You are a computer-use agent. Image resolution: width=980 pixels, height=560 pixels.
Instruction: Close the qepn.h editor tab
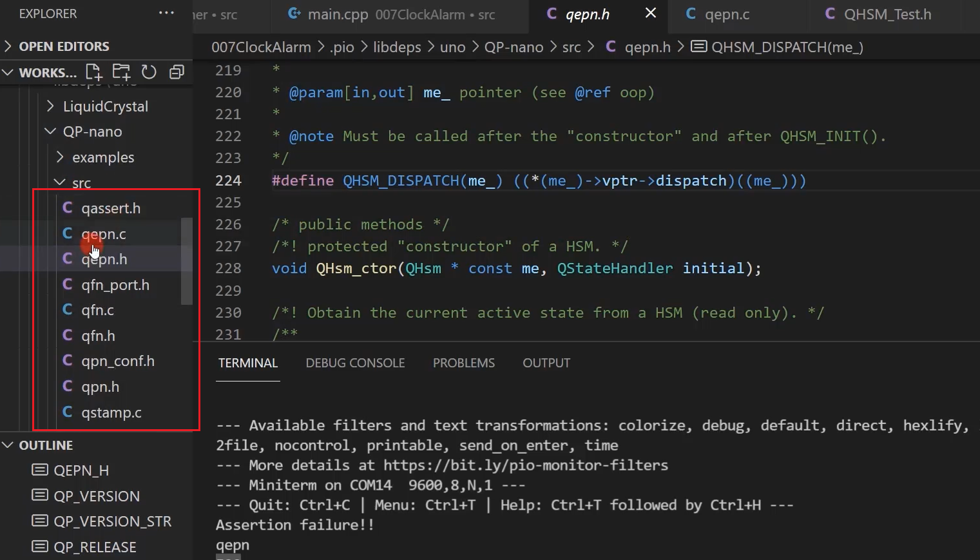[651, 14]
